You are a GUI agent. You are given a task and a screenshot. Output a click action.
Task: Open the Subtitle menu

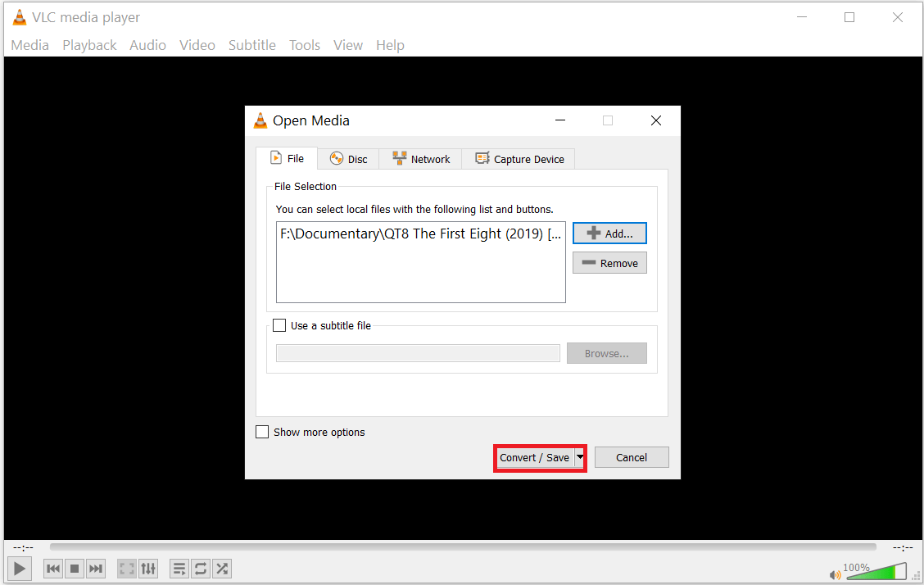pos(252,45)
